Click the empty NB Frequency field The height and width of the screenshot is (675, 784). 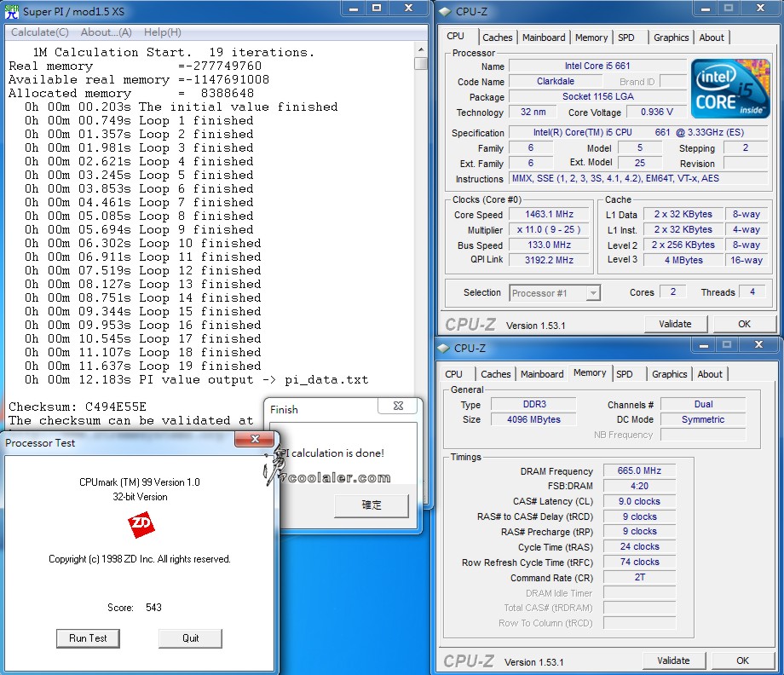(x=703, y=435)
